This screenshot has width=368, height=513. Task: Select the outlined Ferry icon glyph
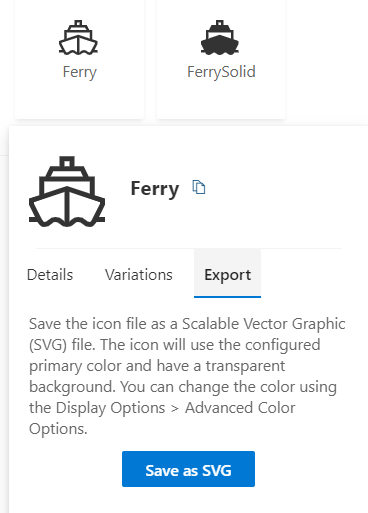(78, 37)
